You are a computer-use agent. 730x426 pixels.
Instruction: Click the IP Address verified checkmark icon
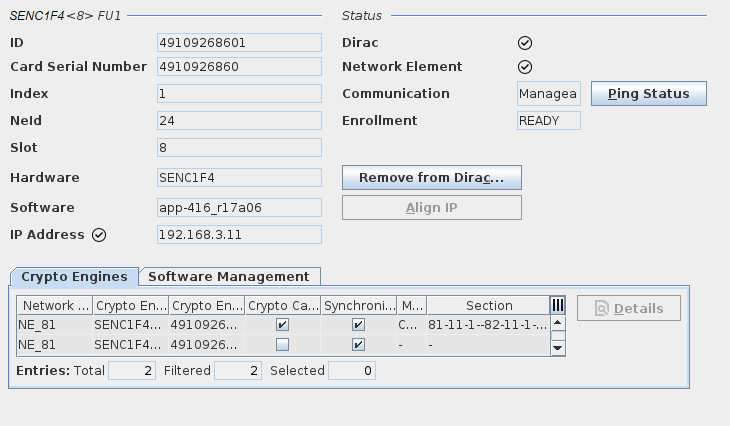pyautogui.click(x=99, y=235)
